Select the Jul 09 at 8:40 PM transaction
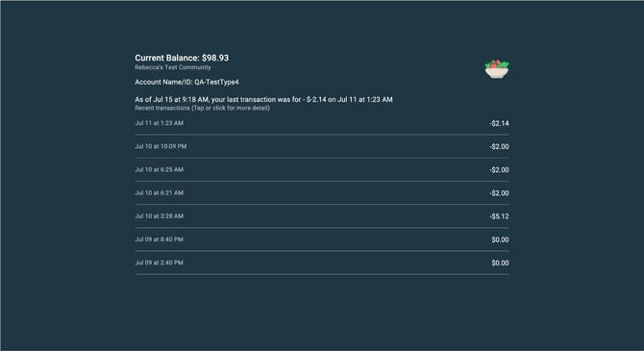The height and width of the screenshot is (351, 644). pos(322,239)
